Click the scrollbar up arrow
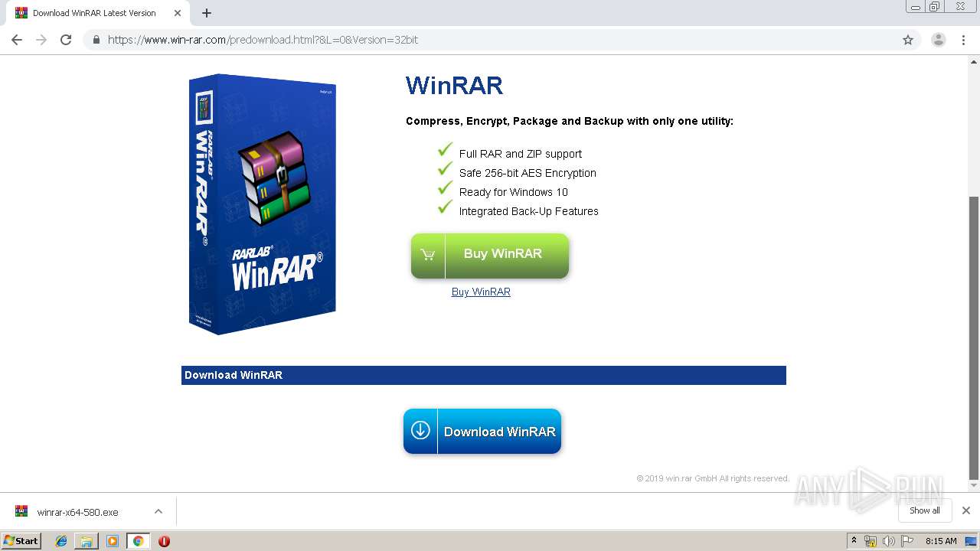This screenshot has height=551, width=980. click(x=974, y=62)
